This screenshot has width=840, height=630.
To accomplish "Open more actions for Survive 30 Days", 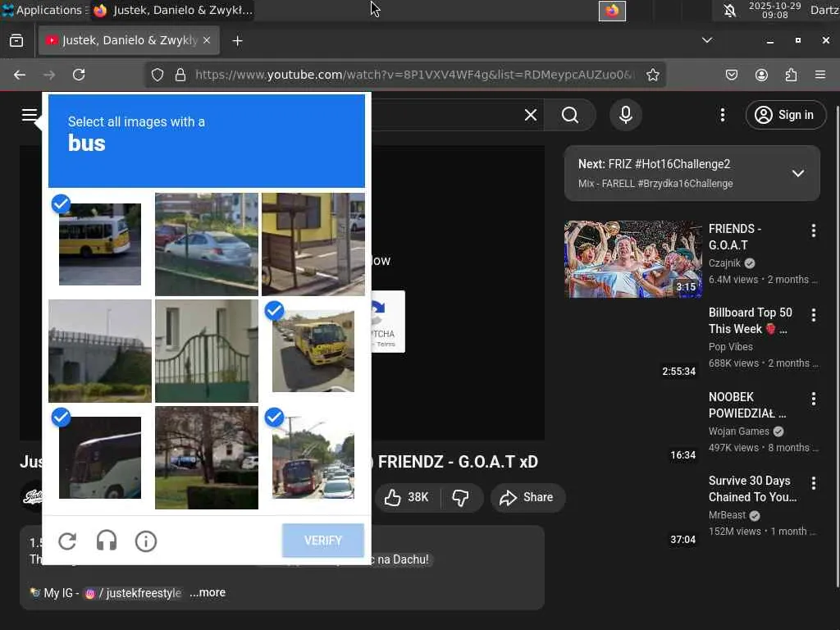I will (x=813, y=482).
